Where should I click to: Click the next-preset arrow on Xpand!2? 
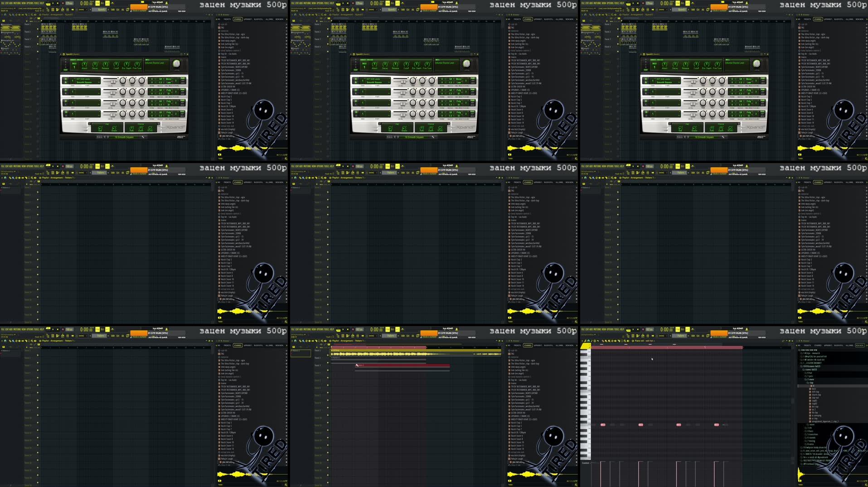pos(108,136)
